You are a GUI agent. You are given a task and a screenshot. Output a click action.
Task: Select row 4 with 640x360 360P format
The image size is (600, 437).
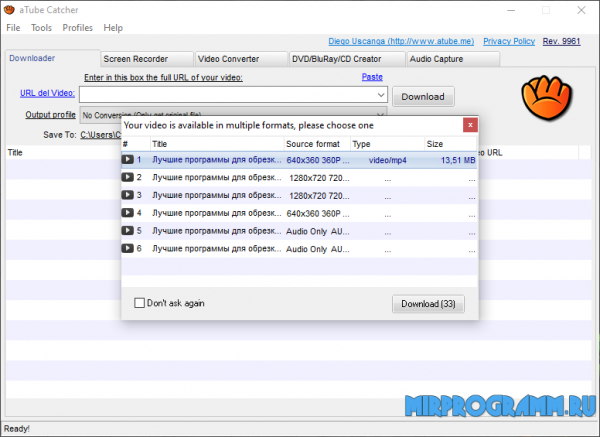point(299,213)
